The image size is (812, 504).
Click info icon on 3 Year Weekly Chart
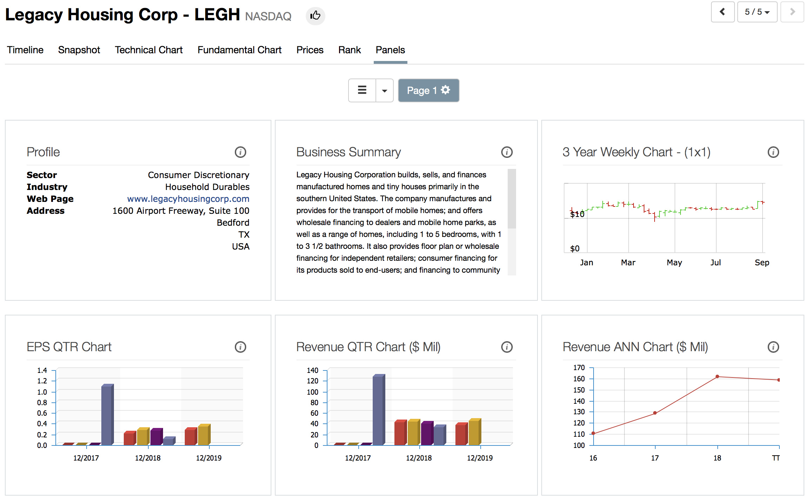tap(773, 152)
